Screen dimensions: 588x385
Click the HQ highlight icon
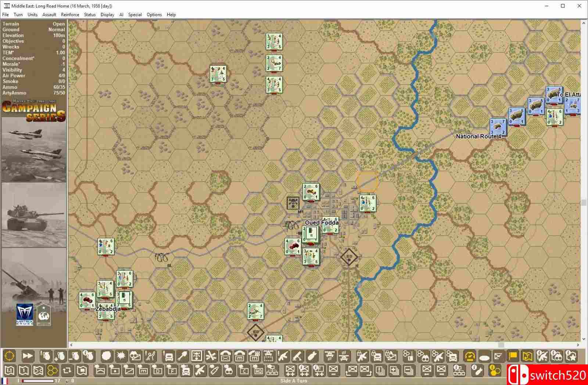[258, 370]
